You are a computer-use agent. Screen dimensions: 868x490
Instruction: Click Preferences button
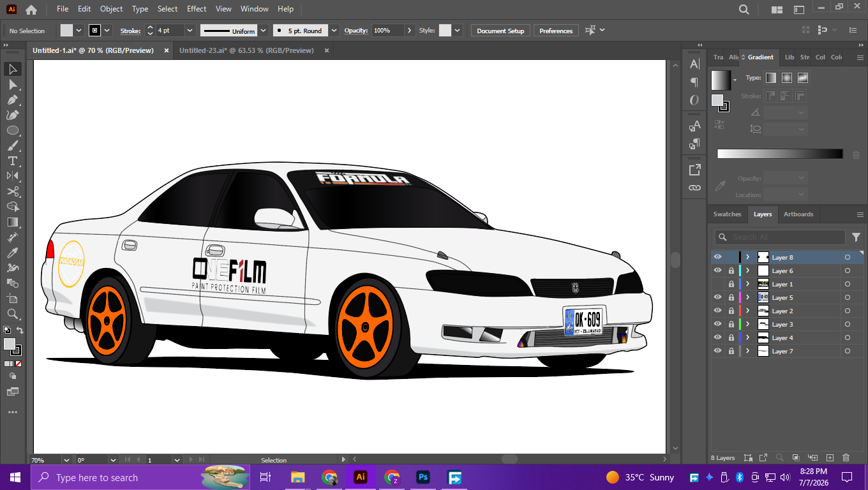(556, 31)
